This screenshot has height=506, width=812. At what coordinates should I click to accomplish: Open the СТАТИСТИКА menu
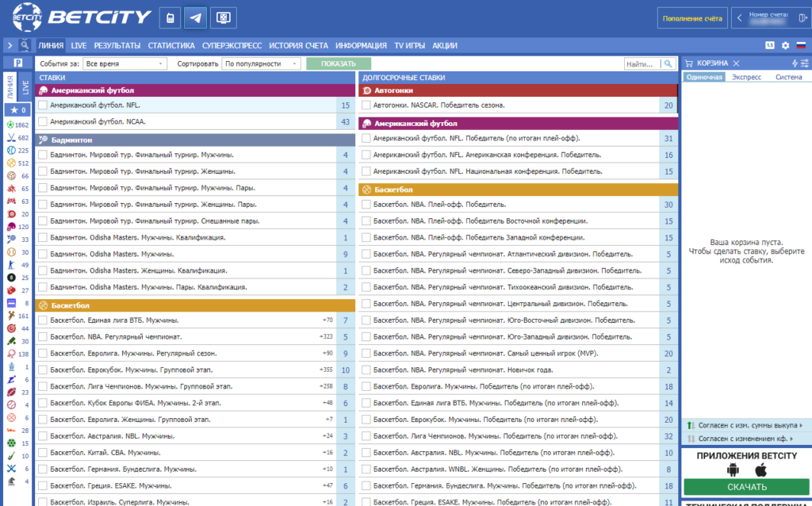[x=171, y=45]
